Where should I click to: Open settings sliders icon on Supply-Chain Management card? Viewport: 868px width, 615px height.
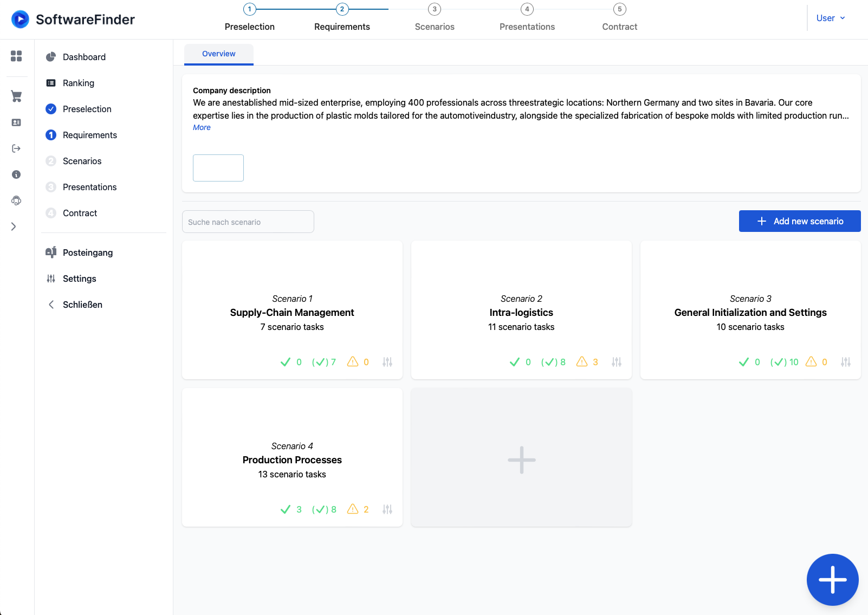point(387,362)
